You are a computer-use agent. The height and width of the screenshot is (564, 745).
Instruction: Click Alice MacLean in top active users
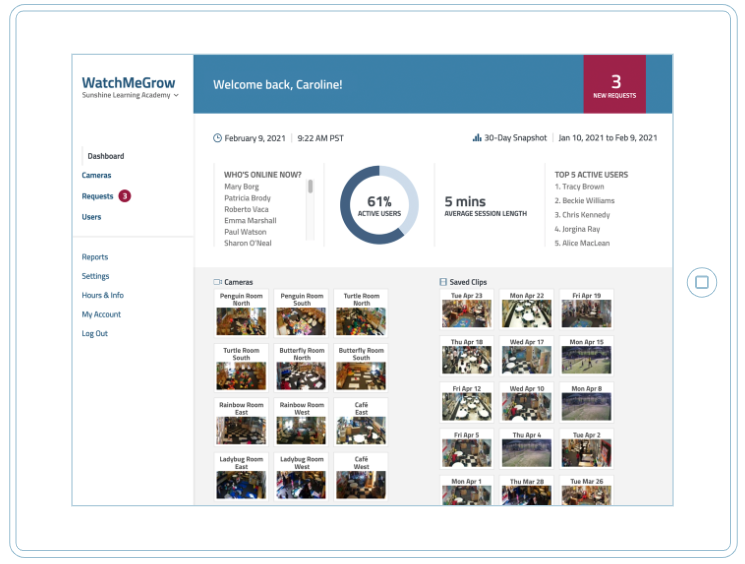tap(582, 243)
